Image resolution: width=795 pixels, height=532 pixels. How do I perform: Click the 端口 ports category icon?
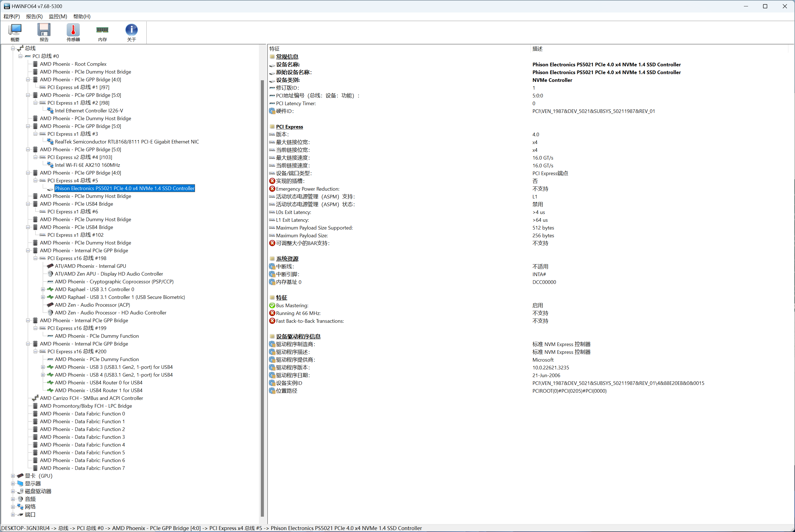click(20, 515)
